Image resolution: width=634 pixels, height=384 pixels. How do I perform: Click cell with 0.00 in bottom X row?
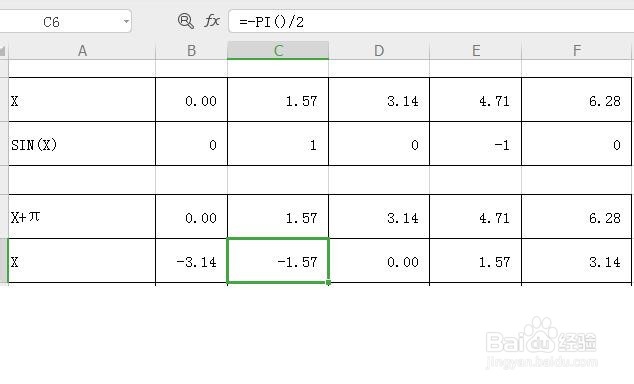pyautogui.click(x=379, y=261)
